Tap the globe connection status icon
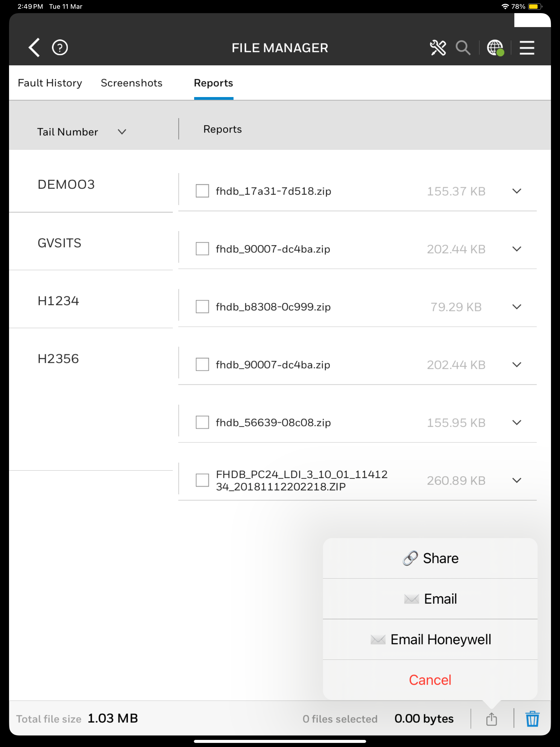Viewport: 560px width, 747px height. click(495, 48)
